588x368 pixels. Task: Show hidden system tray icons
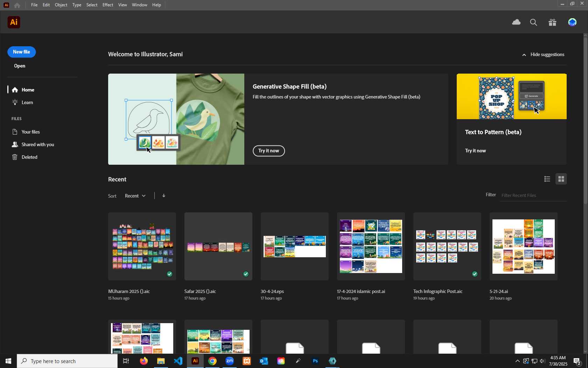[x=517, y=361]
